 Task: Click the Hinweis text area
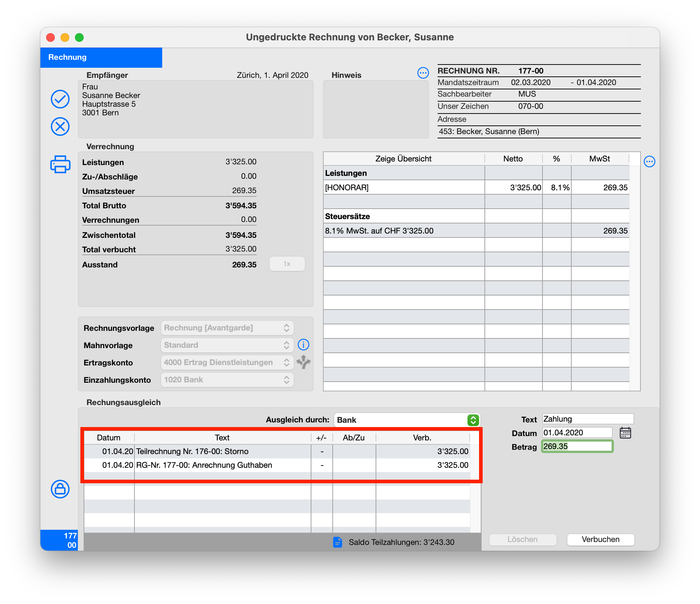[x=376, y=109]
